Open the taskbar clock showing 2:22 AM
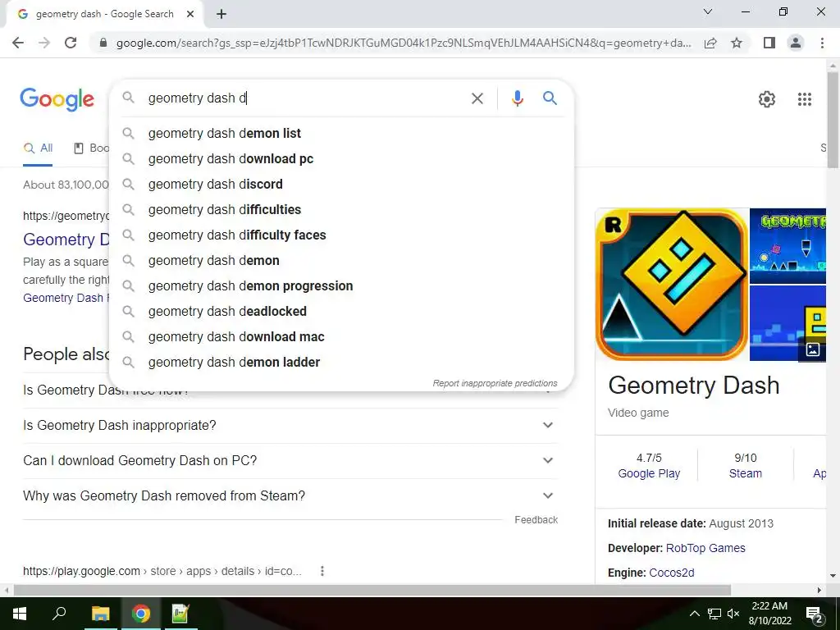 pyautogui.click(x=769, y=614)
